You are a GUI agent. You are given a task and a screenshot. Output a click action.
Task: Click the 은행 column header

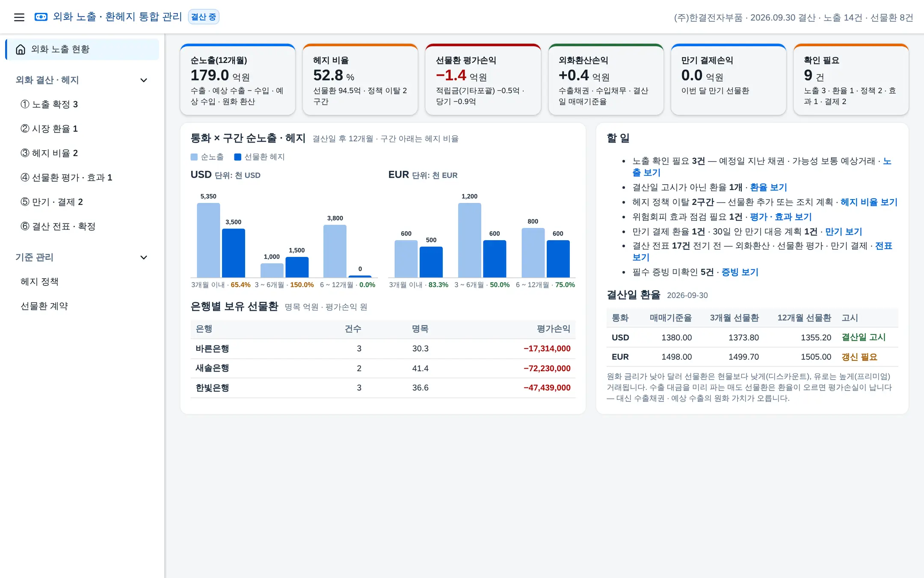tap(204, 329)
